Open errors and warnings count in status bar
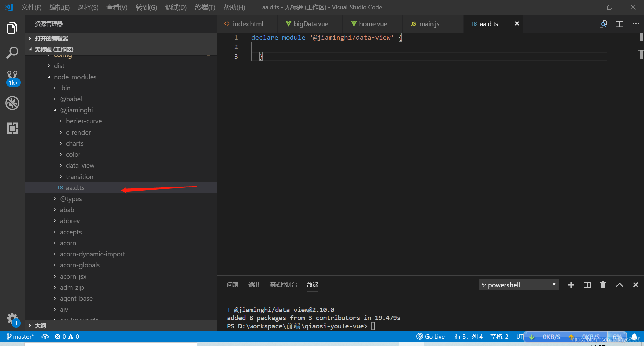Viewport: 644px width, 346px height. 67,336
